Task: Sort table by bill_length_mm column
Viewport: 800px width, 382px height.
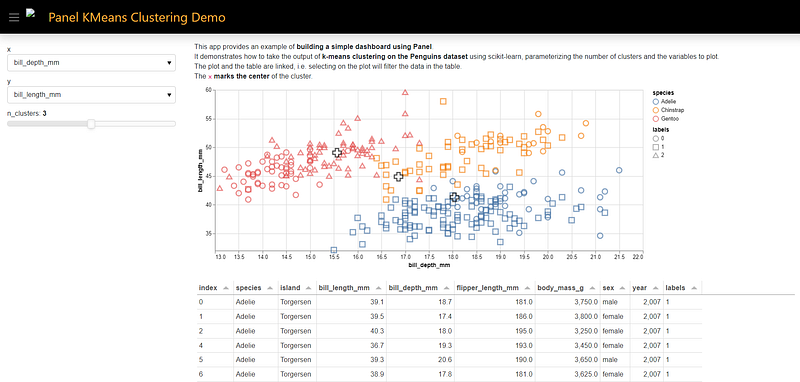Action: click(351, 288)
